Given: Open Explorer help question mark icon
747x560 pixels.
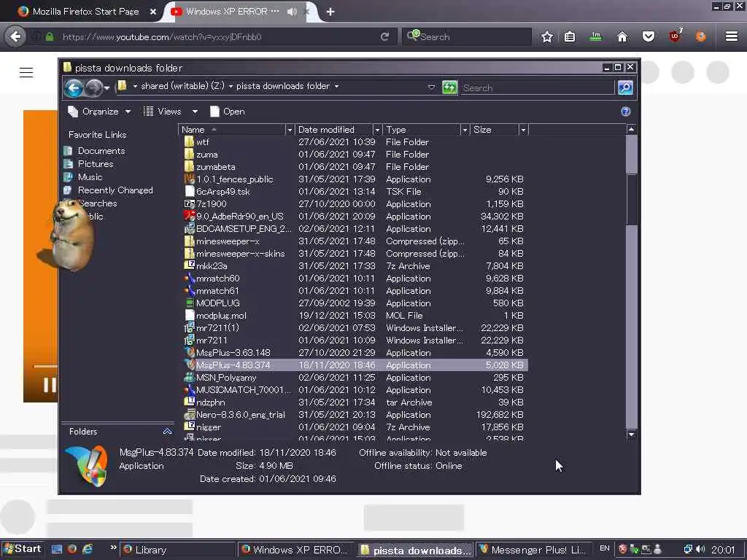Looking at the screenshot, I should click(x=625, y=112).
